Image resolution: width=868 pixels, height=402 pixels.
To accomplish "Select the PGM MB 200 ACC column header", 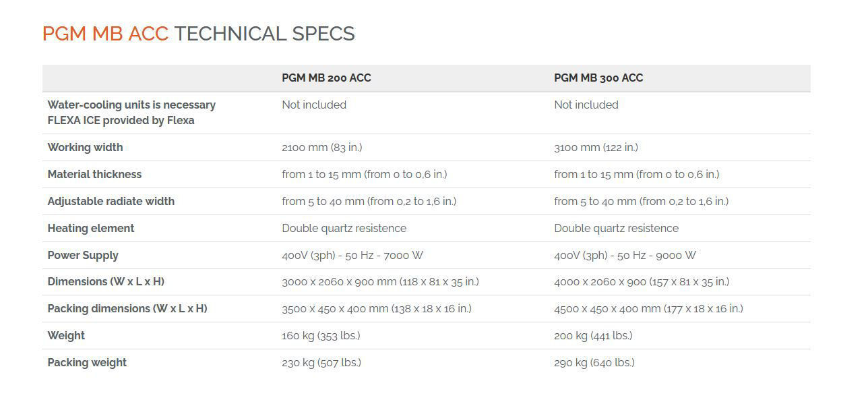I will point(326,78).
